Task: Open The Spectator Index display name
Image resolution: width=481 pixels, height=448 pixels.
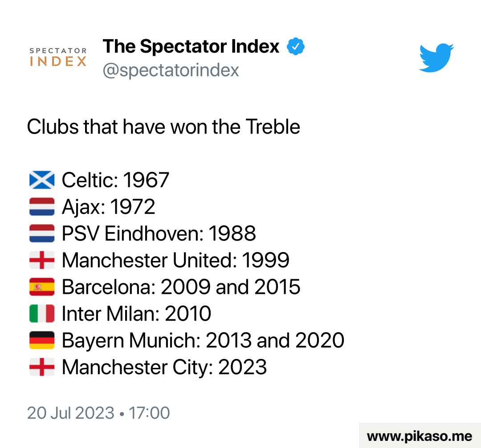Action: pyautogui.click(x=191, y=46)
